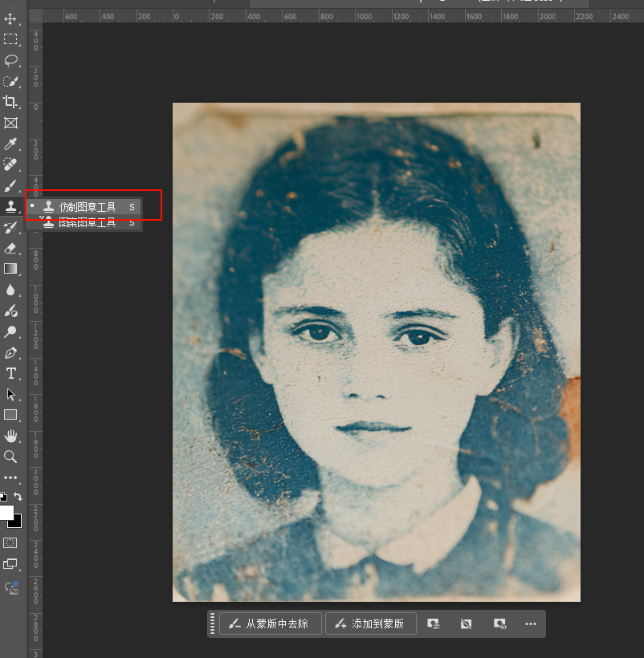
Task: Choose 仿制图章工具 from the flyout
Action: pos(87,207)
